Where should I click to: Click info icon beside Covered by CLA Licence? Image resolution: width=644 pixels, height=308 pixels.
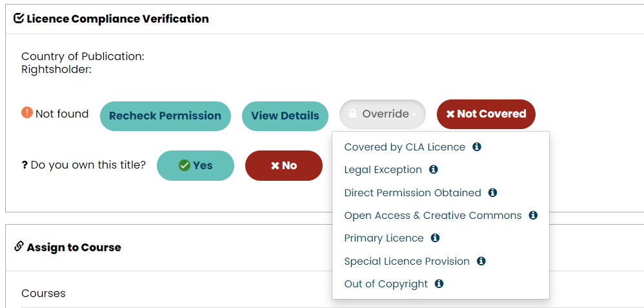point(477,147)
